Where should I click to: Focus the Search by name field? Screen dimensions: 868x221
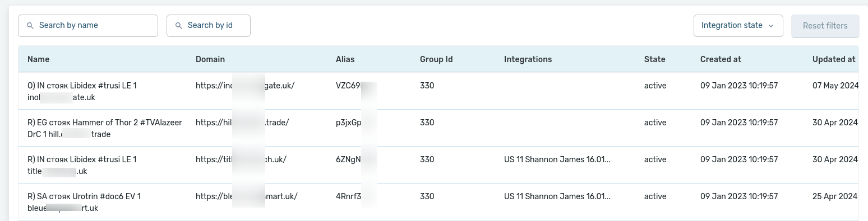coord(88,26)
